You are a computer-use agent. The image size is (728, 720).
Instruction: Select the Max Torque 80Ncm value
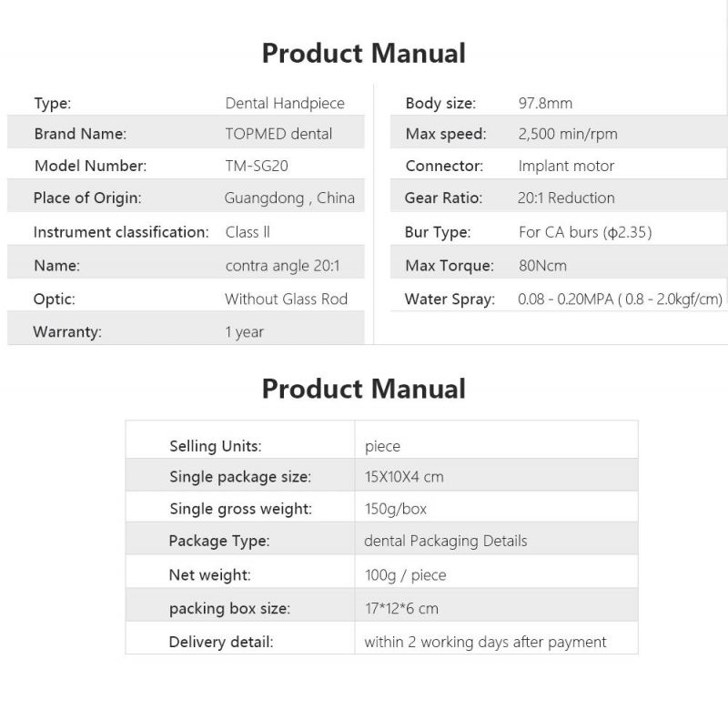click(x=542, y=266)
